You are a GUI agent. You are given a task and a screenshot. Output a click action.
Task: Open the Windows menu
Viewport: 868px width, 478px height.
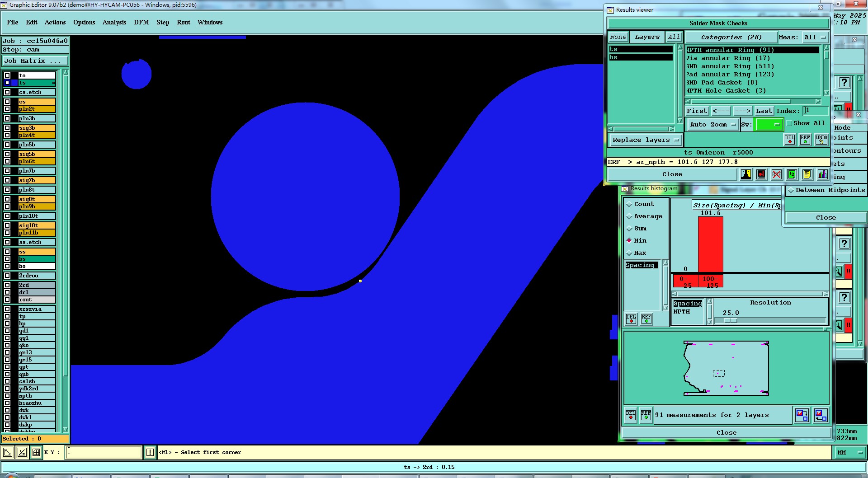pos(210,23)
